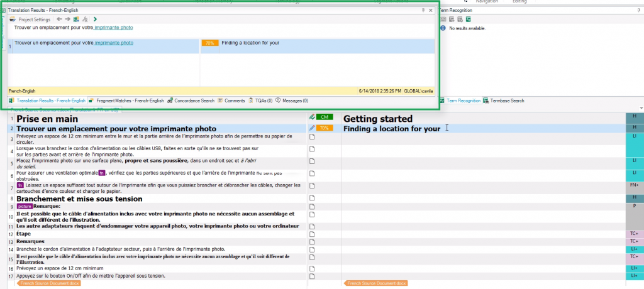This screenshot has width=644, height=289.
Task: Select source segment Remarques in row 13
Action: 30,241
